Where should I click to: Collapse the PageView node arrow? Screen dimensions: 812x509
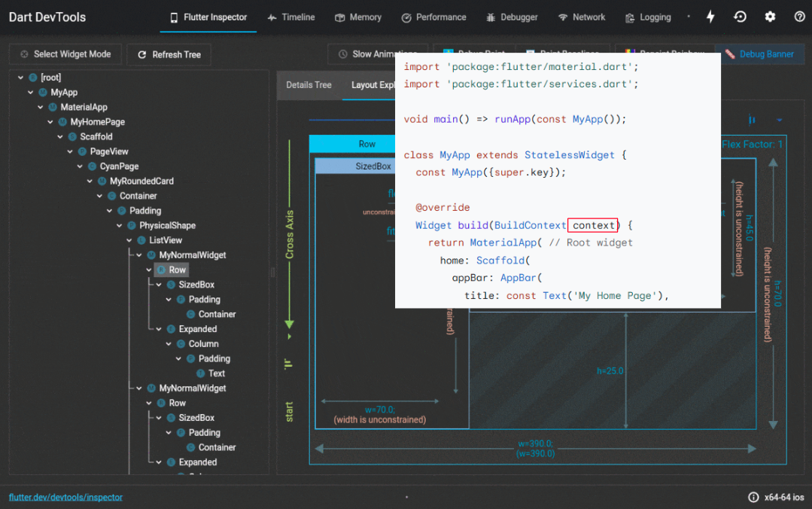pyautogui.click(x=70, y=151)
